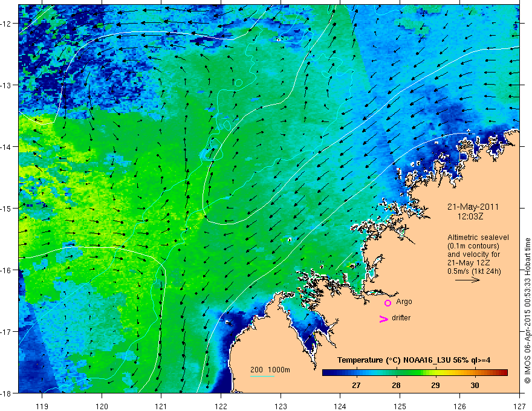Click the IMOS copyright timestamp text
The image size is (532, 411).
pos(527,311)
